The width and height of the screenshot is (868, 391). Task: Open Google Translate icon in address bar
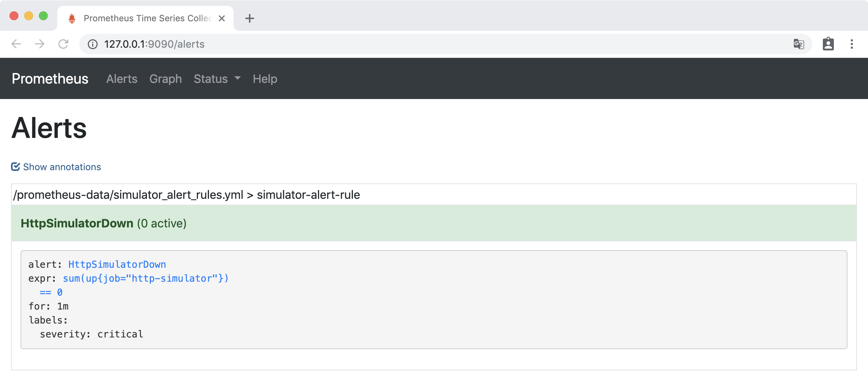799,44
